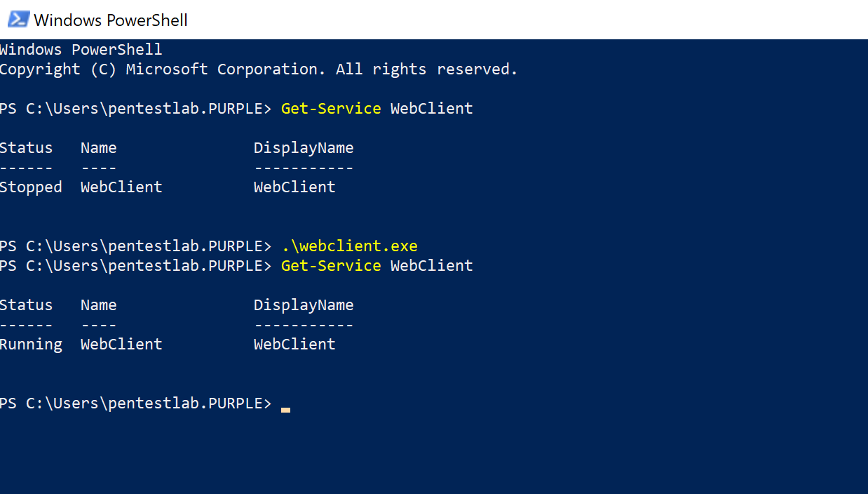Click the Windows PowerShell banner line in terminal

tap(81, 50)
